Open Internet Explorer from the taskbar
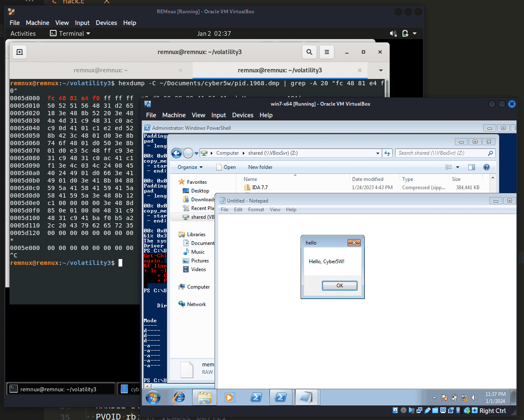Screen dimensions: 524x420 click(179, 398)
